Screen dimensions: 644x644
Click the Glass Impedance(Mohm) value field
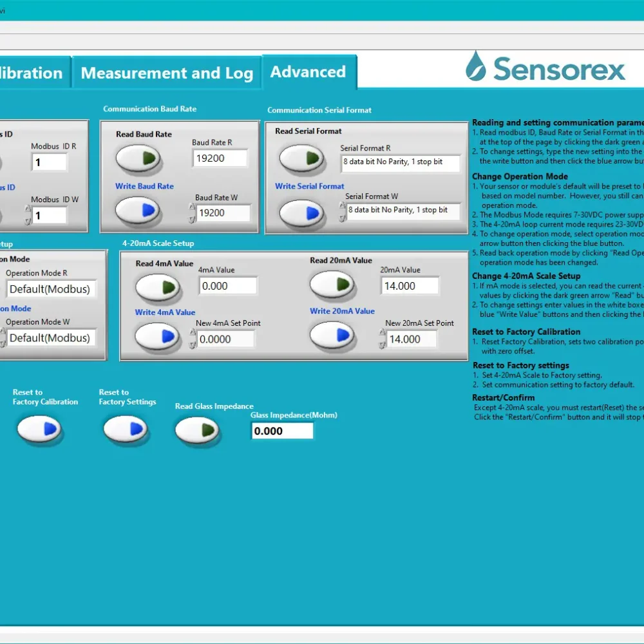click(282, 431)
